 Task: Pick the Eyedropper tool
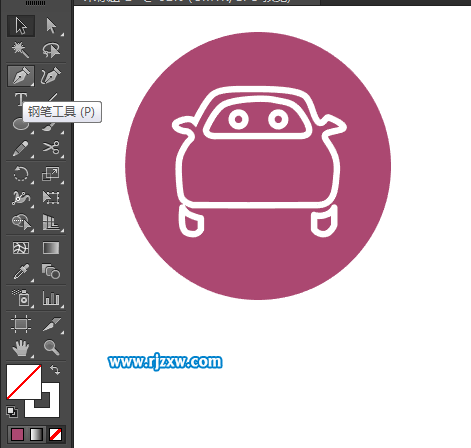coord(21,272)
